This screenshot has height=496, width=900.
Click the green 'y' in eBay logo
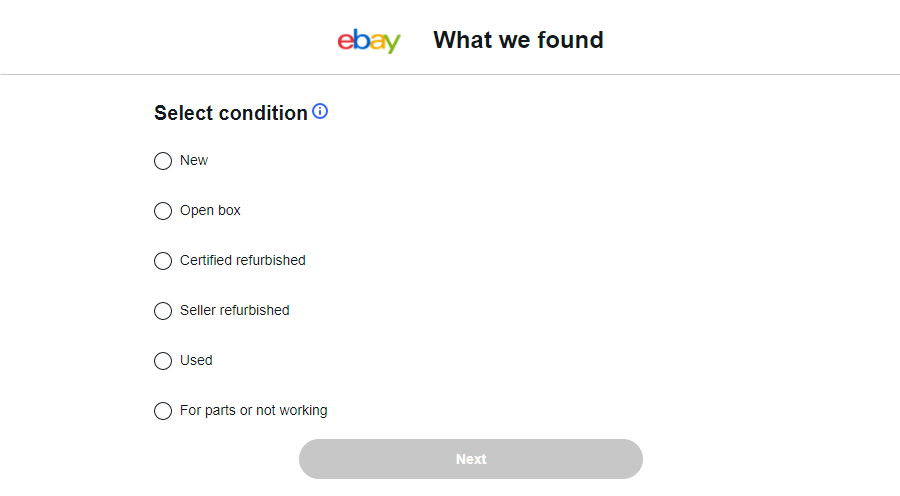(392, 44)
